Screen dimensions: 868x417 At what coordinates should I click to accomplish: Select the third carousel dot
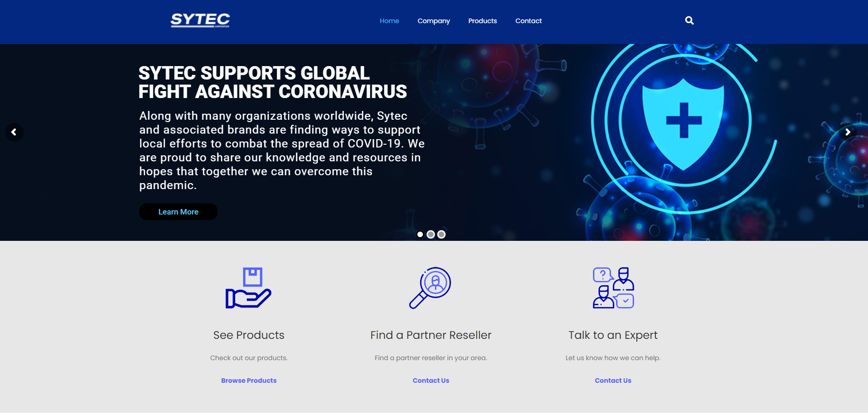[x=441, y=234]
